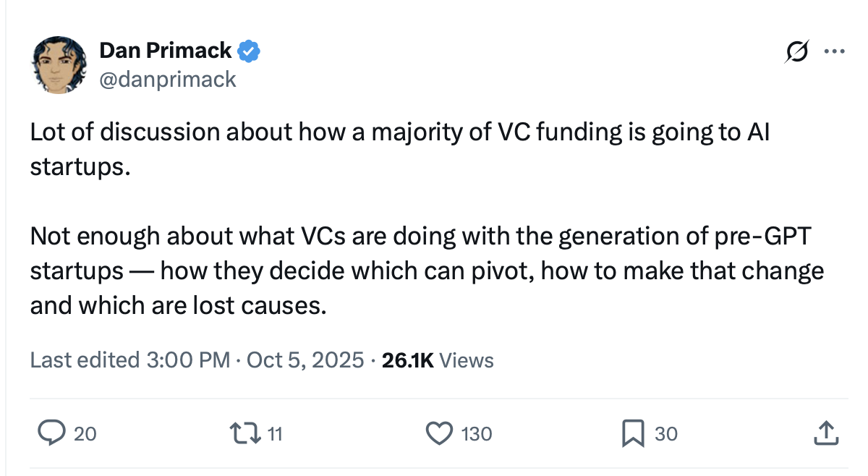Click the bookmark count of 30

click(x=666, y=434)
